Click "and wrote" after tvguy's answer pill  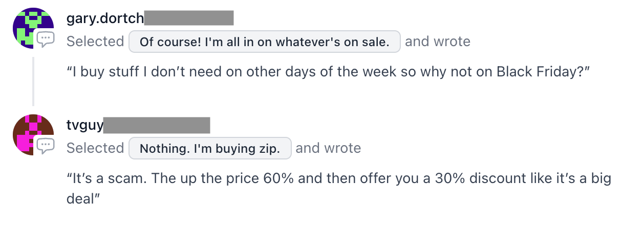[328, 149]
